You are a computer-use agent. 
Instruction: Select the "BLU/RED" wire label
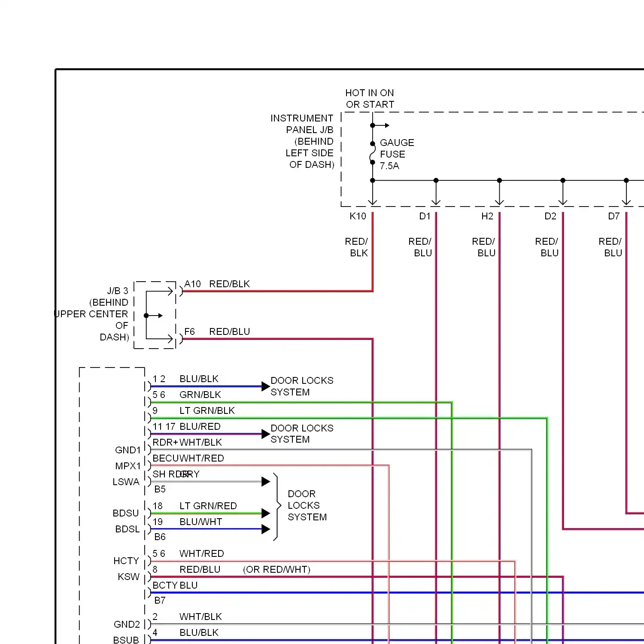[200, 426]
